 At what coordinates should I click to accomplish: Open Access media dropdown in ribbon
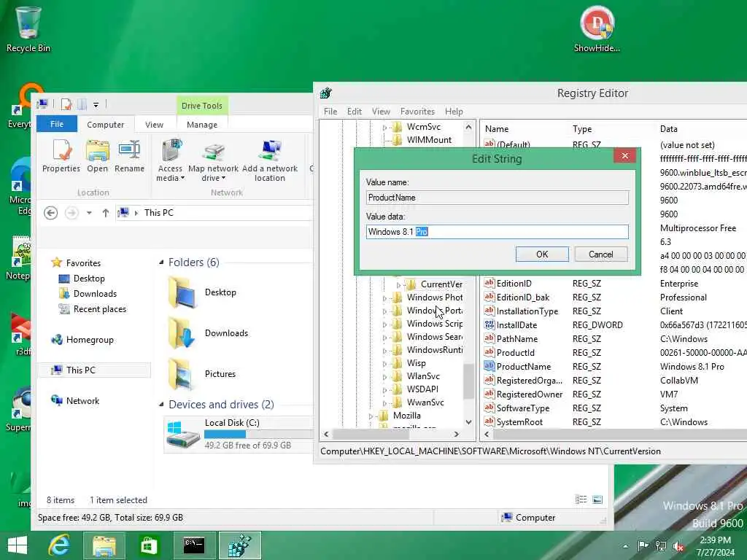tap(170, 160)
